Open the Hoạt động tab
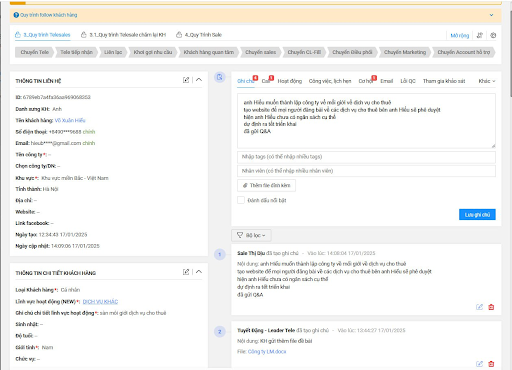This screenshot has width=512, height=370. 290,81
